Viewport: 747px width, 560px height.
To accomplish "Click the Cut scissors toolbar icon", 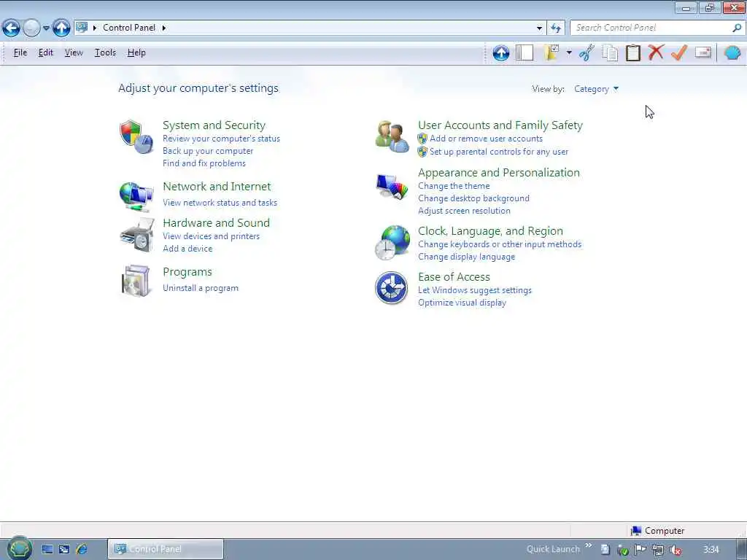I will point(587,52).
